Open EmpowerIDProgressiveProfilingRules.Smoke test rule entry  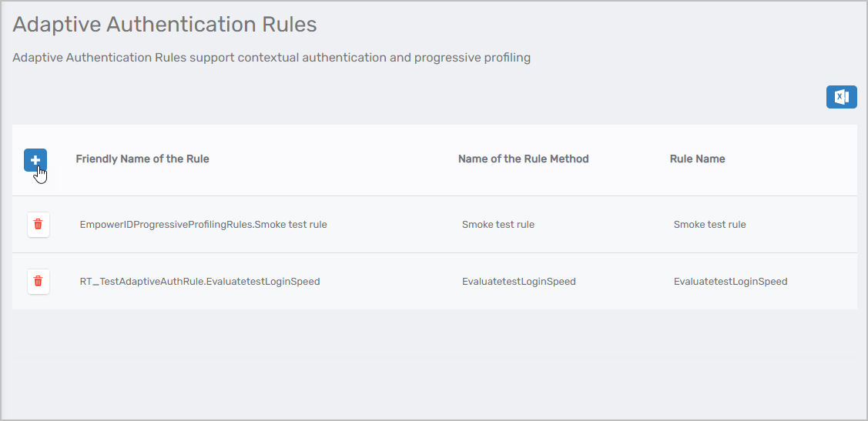pos(203,225)
